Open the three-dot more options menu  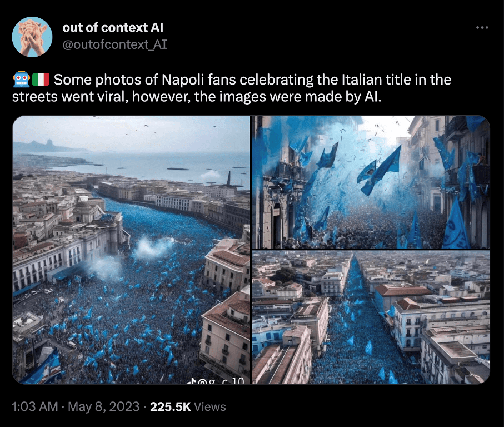pyautogui.click(x=482, y=28)
